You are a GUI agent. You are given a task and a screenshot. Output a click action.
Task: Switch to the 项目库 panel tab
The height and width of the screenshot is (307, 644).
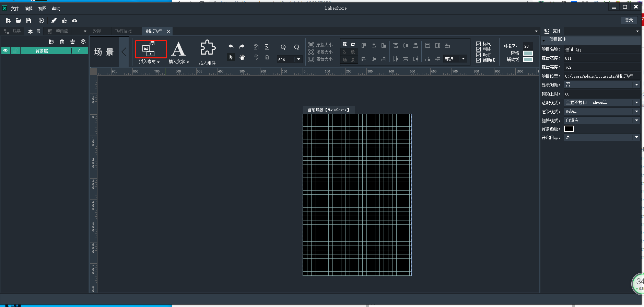tap(58, 31)
